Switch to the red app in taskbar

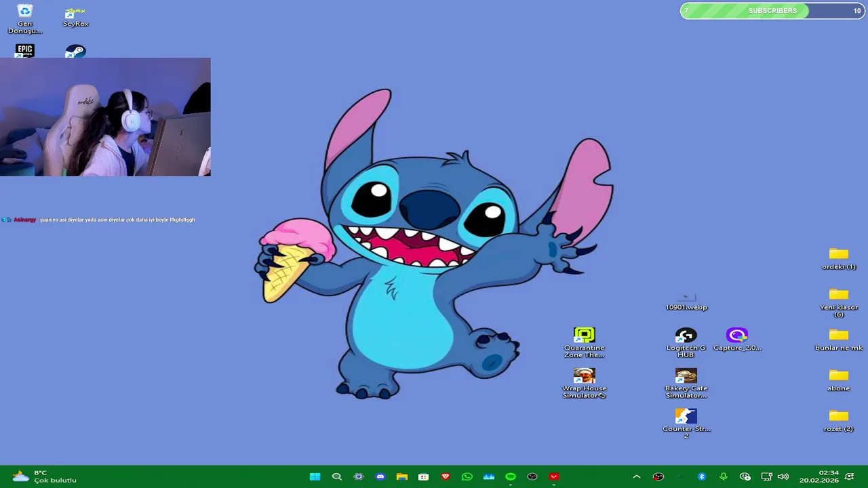tap(554, 476)
